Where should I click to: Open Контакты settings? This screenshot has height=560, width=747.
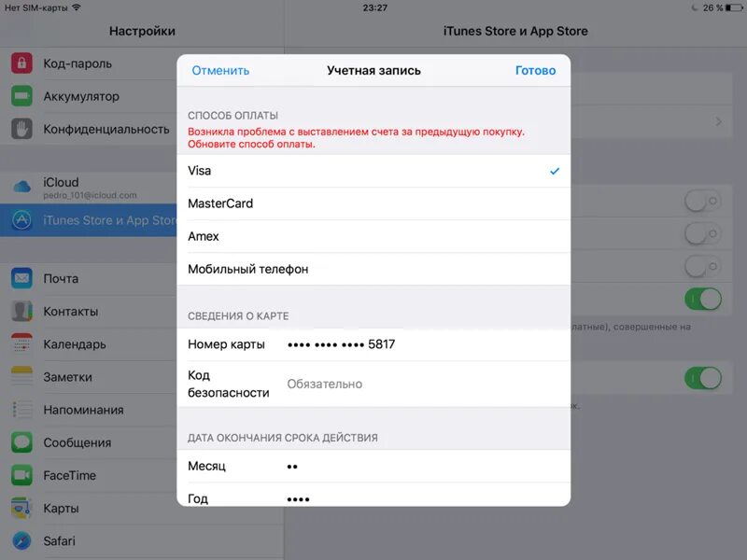[88, 312]
